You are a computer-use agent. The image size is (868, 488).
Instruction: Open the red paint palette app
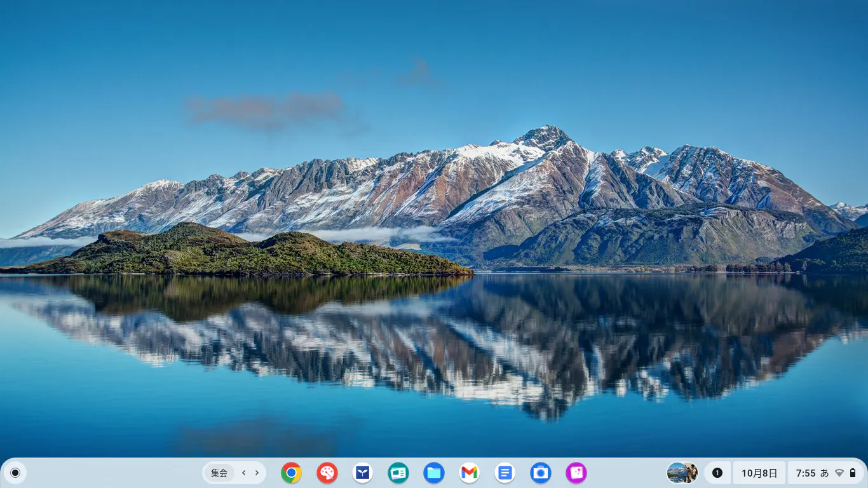point(327,473)
